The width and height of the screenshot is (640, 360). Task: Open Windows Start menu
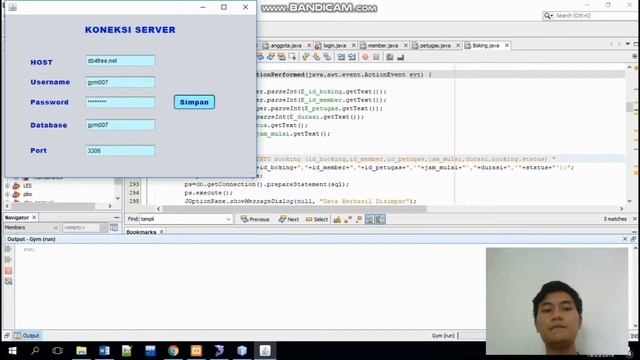click(x=12, y=351)
